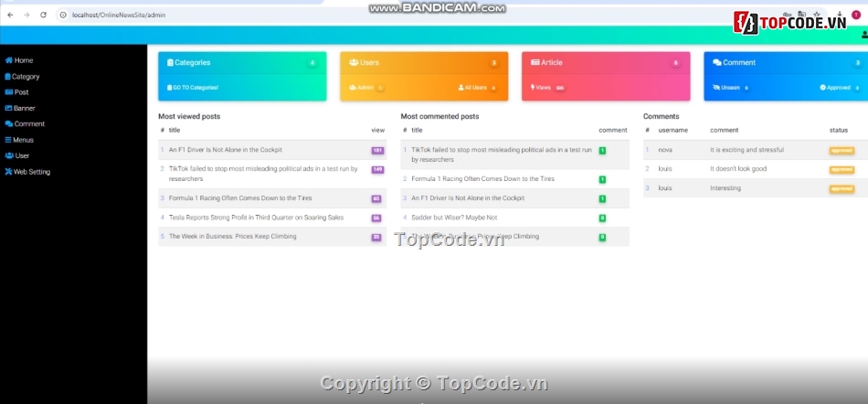Click the Admin shield-user icon on Users card
The image size is (868, 404).
[352, 88]
